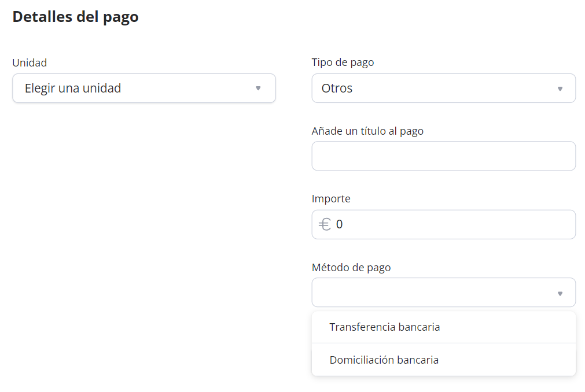
Task: Open the Unidad dropdown
Action: [x=144, y=88]
